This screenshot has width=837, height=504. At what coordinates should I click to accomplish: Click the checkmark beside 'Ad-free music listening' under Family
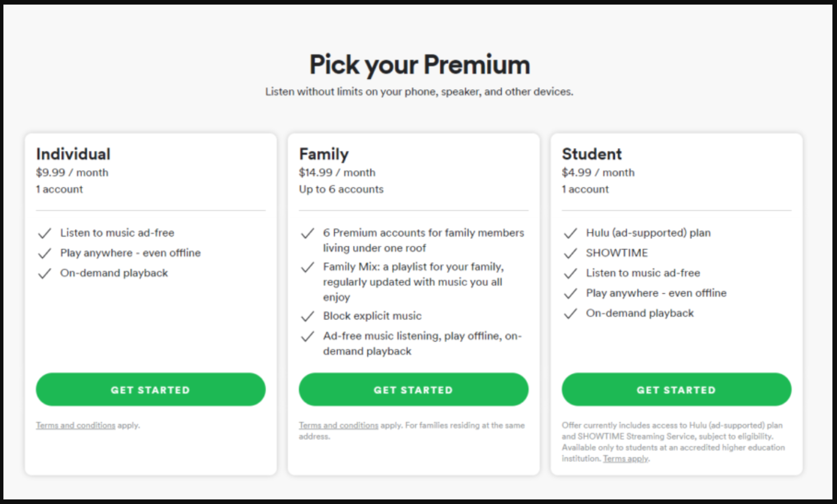pos(307,336)
